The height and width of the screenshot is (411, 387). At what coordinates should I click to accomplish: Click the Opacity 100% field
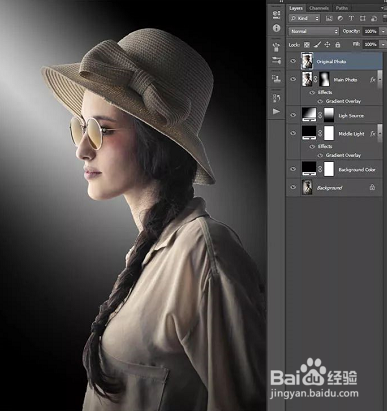pyautogui.click(x=371, y=31)
